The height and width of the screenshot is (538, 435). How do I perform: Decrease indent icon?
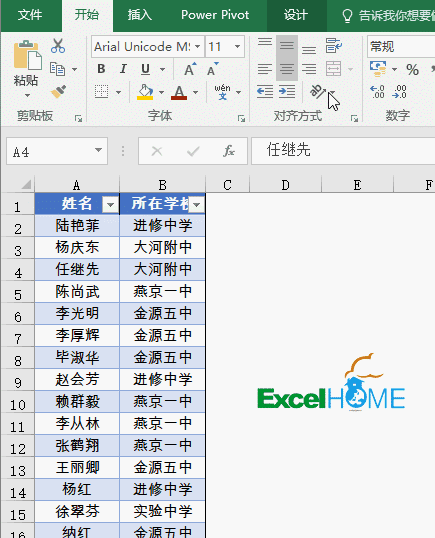(265, 92)
